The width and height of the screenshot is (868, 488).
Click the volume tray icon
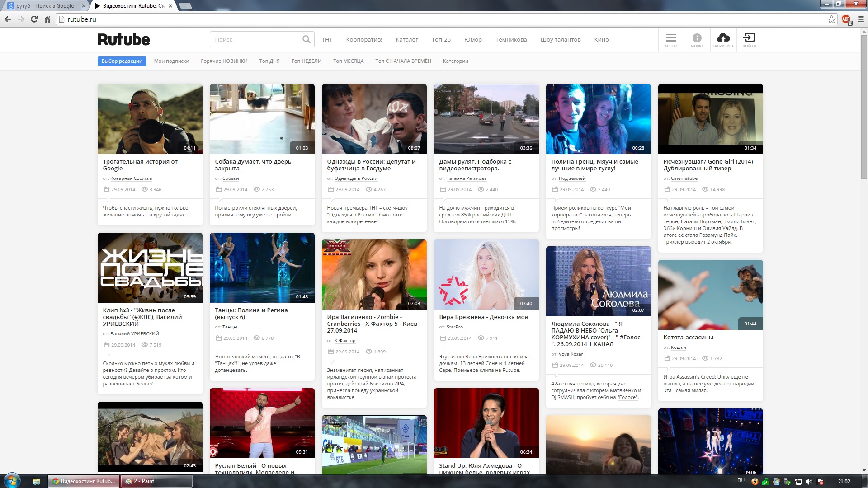coord(809,481)
